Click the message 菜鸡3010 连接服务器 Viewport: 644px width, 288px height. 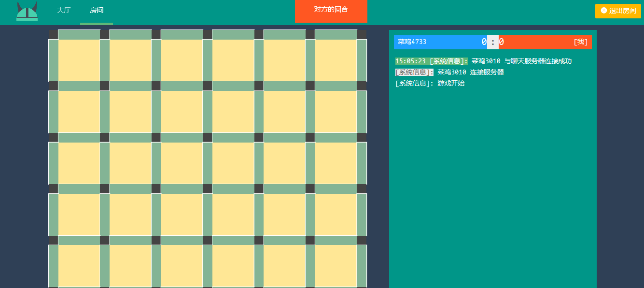pos(471,72)
